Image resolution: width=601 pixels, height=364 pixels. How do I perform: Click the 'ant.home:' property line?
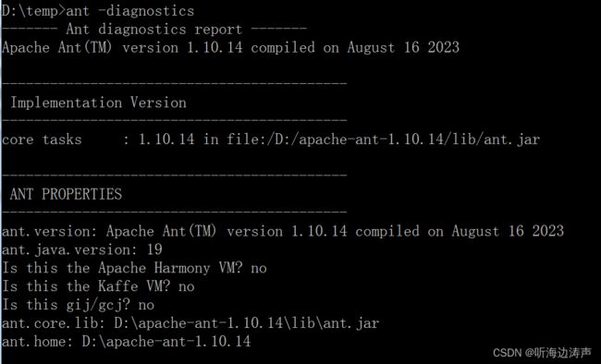pyautogui.click(x=127, y=341)
